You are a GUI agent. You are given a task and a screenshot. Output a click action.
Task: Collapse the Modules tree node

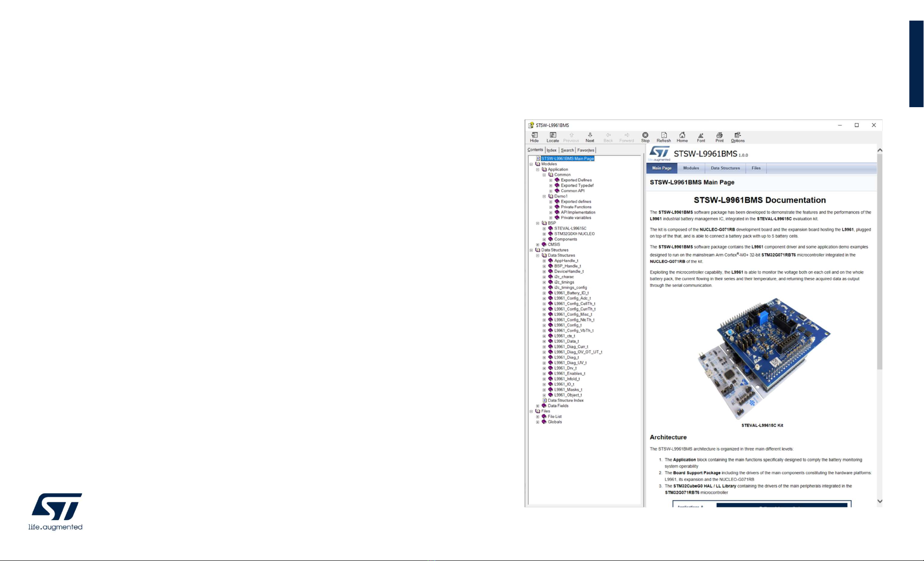531,164
